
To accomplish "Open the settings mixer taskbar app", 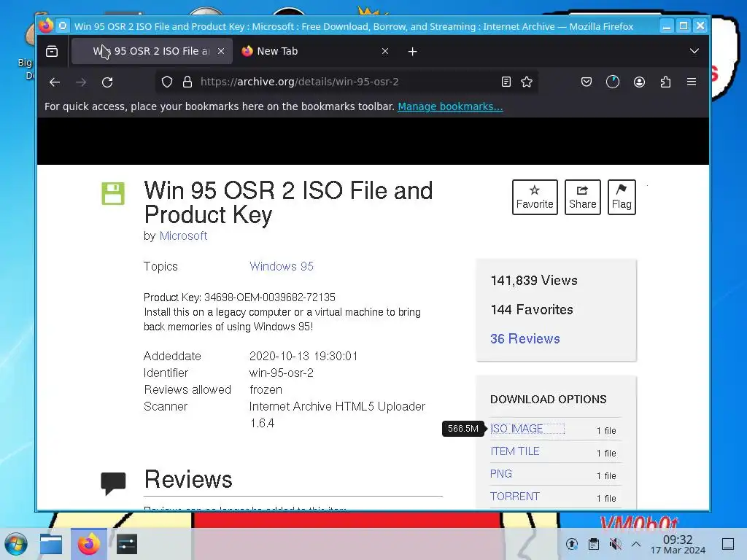I will point(127,544).
